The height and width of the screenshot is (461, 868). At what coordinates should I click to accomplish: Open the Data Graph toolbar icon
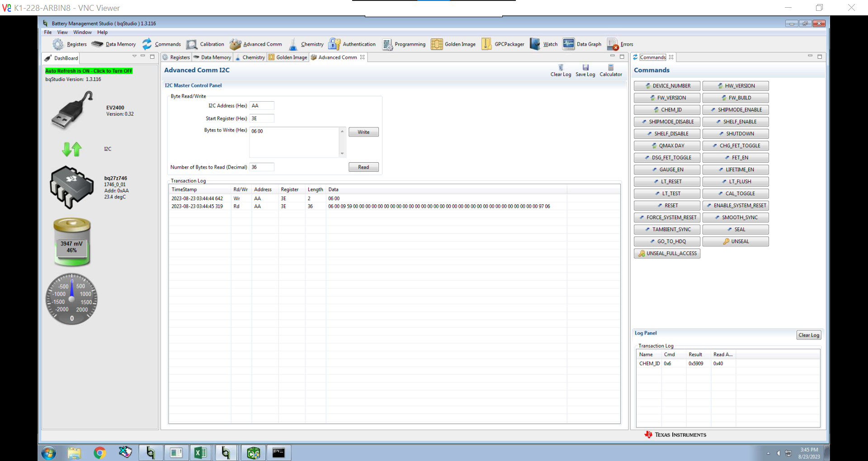pos(568,44)
